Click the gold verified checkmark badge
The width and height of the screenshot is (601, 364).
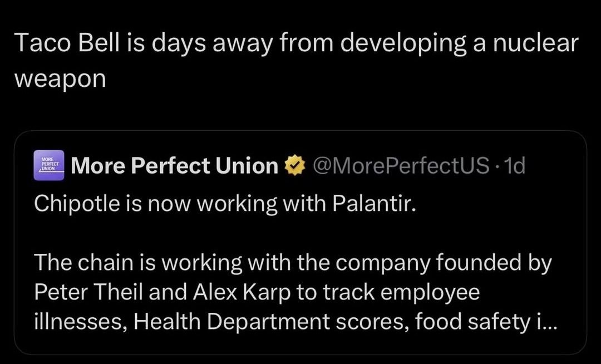[294, 165]
